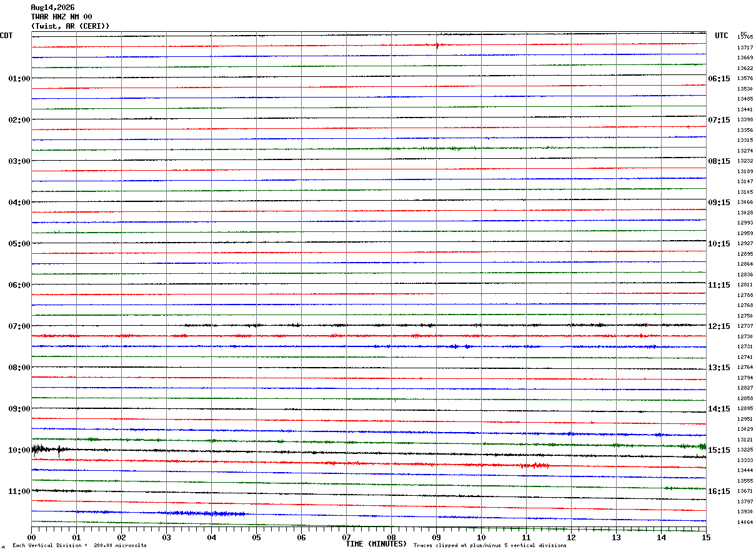The width and height of the screenshot is (756, 554).
Task: Click the DC offset value 12836
Action: point(745,274)
